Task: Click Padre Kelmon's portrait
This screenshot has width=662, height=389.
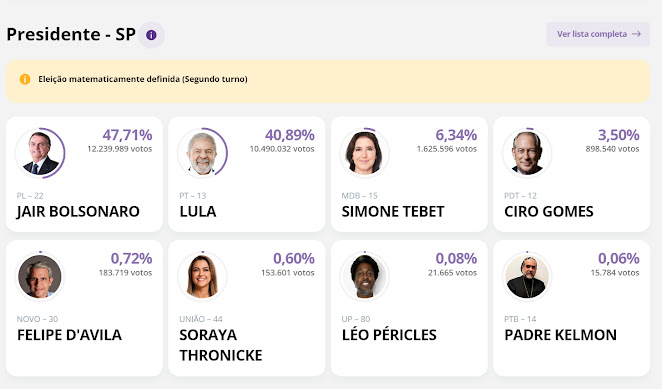Action: (527, 276)
